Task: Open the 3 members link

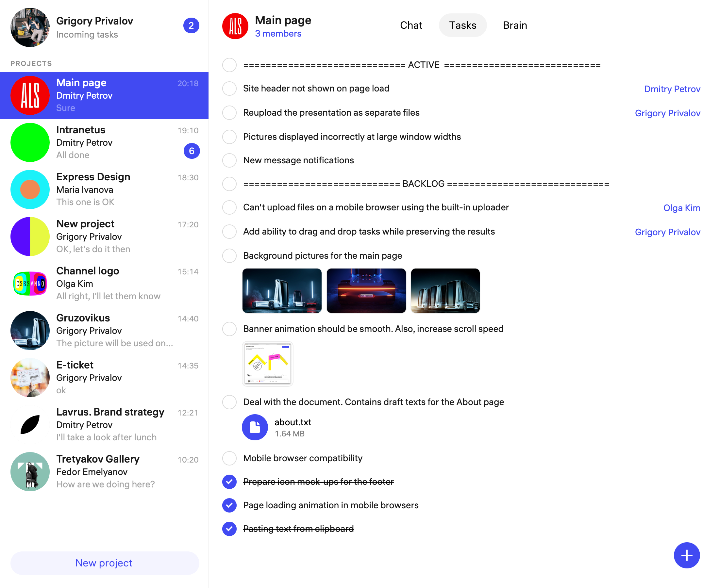Action: pyautogui.click(x=278, y=34)
